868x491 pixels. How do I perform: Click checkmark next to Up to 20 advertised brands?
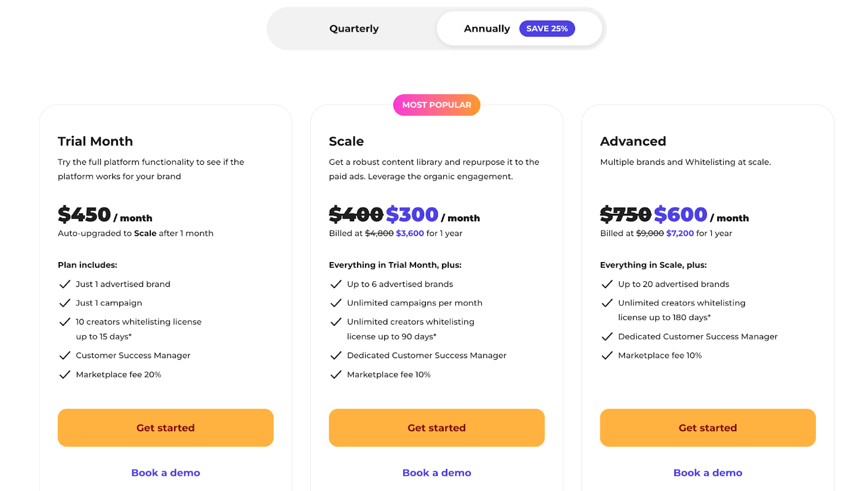(607, 284)
